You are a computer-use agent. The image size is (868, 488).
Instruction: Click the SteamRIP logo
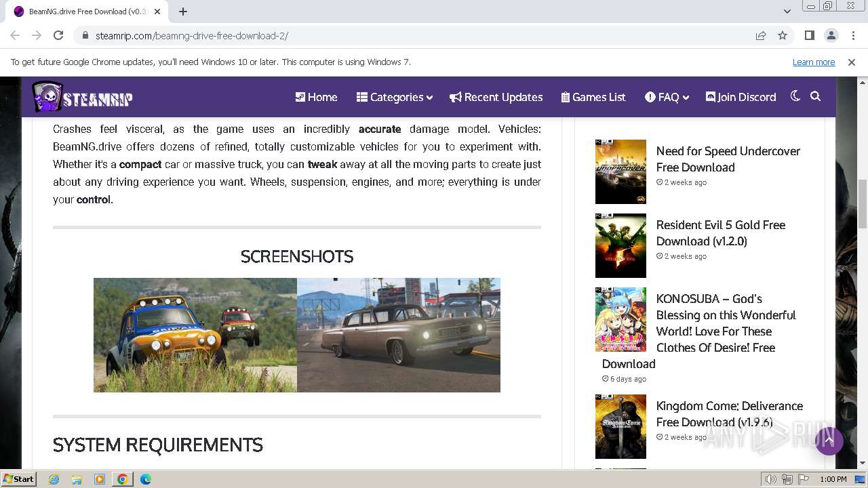pyautogui.click(x=82, y=97)
